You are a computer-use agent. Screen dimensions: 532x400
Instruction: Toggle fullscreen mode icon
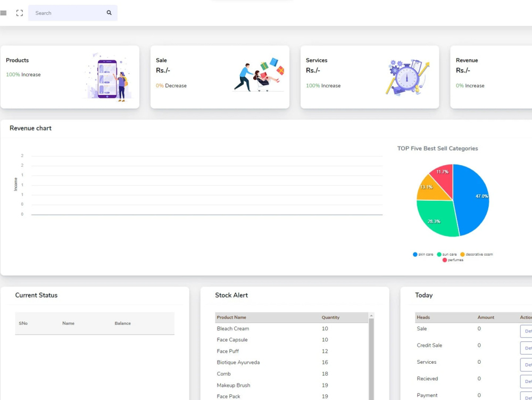pyautogui.click(x=20, y=13)
